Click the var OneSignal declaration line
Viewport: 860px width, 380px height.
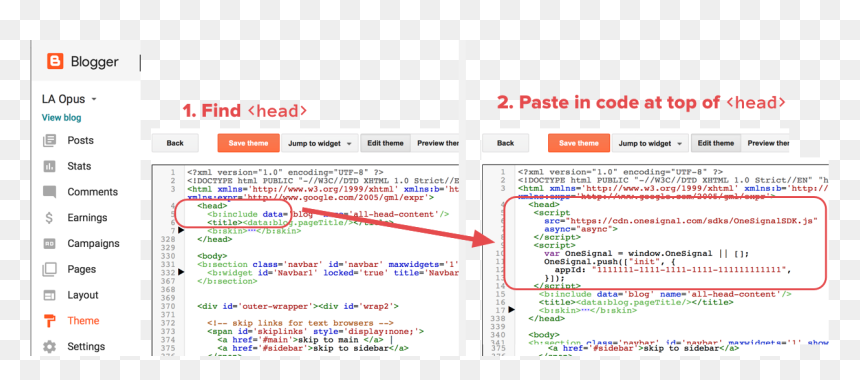click(646, 253)
